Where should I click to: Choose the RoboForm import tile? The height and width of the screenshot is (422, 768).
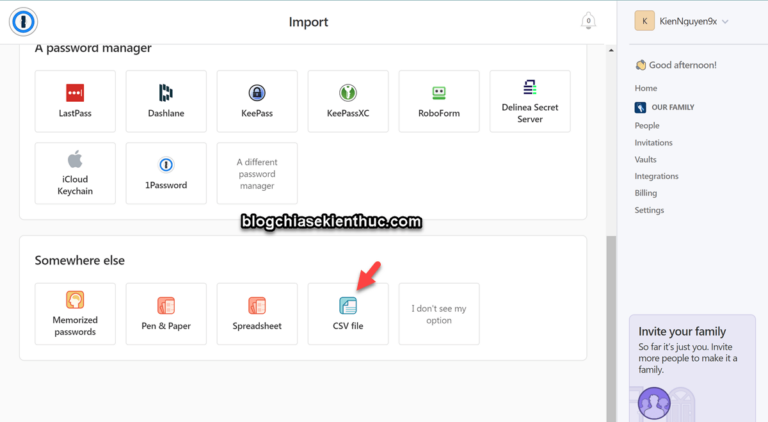pos(439,101)
